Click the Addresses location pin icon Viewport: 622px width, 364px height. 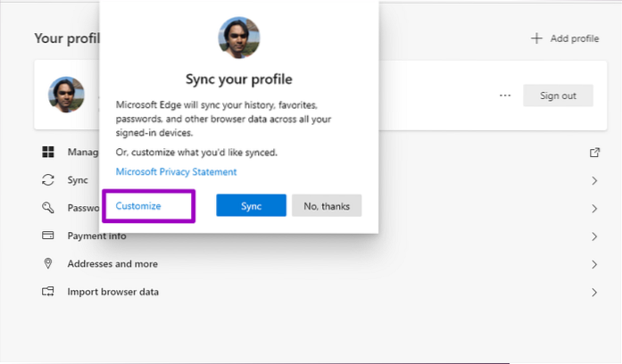point(48,264)
